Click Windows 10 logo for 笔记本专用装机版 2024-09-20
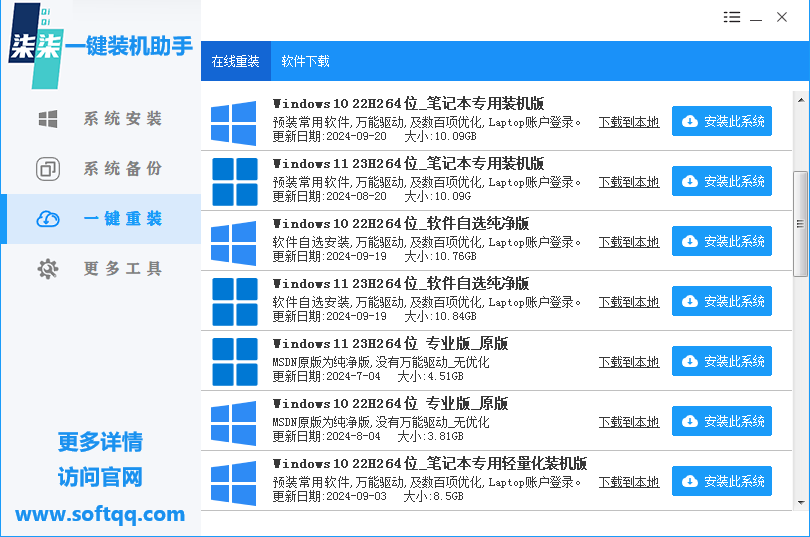Image resolution: width=810 pixels, height=537 pixels. click(x=233, y=122)
